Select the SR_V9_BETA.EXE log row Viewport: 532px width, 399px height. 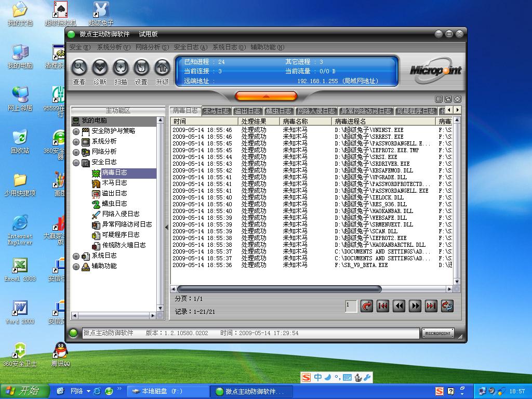tap(312, 265)
